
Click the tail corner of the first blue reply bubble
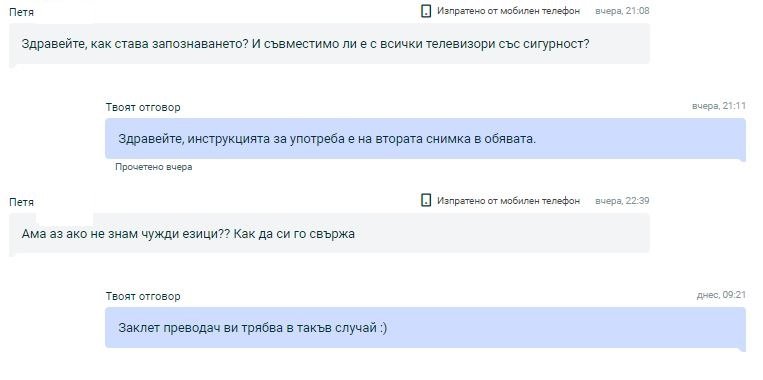point(743,160)
